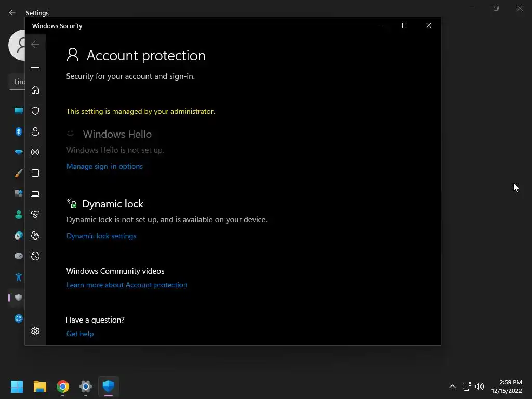The image size is (532, 399).
Task: Open Virus & threat protection shield icon
Action: [35, 111]
